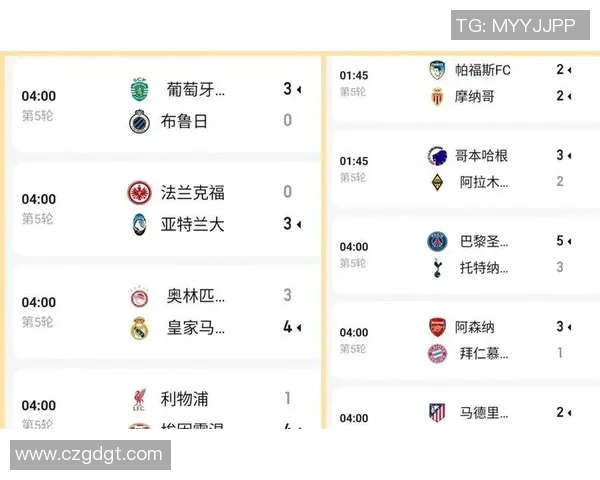This screenshot has height=480, width=600.
Task: Click the Sporting CP club crest
Action: pyautogui.click(x=138, y=90)
